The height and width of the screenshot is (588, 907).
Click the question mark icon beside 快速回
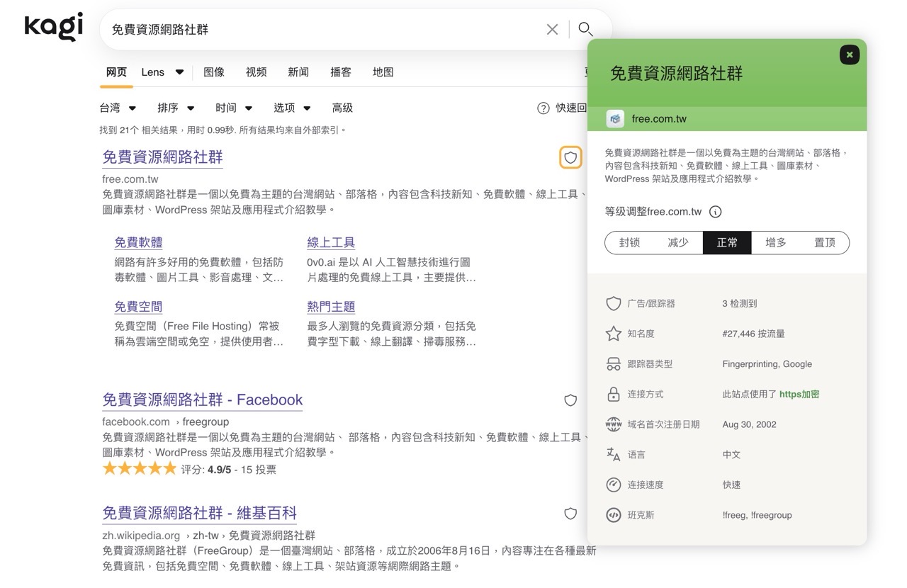click(543, 108)
